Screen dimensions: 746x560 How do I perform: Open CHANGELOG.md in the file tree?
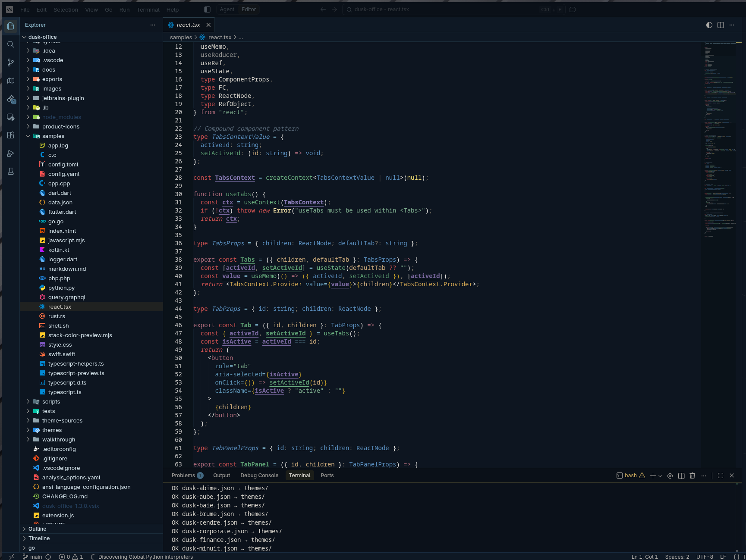click(91, 497)
